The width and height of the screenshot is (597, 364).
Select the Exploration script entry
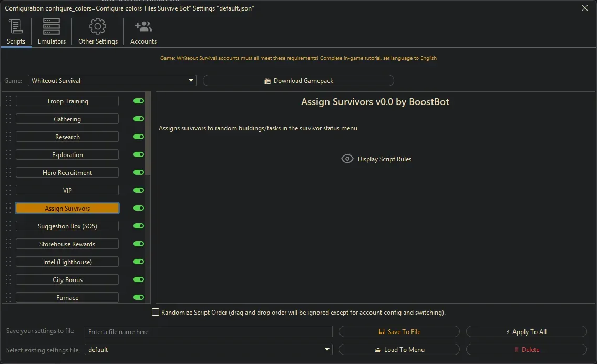coord(67,155)
